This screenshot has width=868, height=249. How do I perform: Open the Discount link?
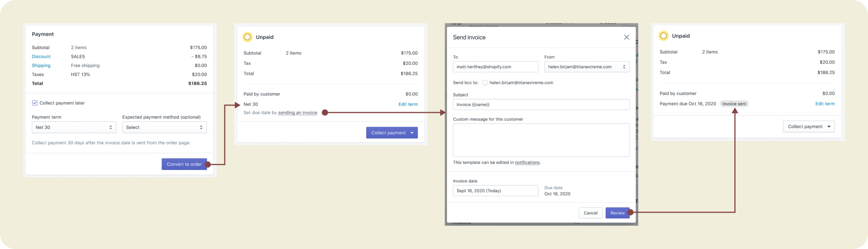41,57
